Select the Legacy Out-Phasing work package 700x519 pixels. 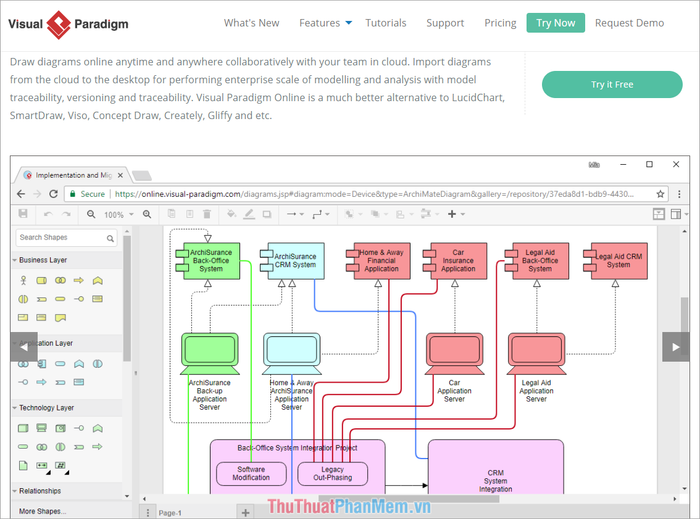point(333,473)
